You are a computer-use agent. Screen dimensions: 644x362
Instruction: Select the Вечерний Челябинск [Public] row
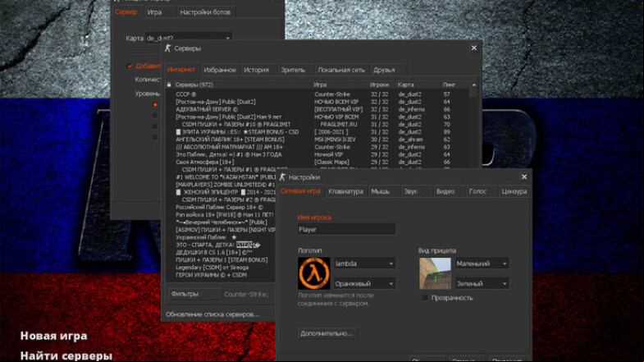(x=221, y=222)
